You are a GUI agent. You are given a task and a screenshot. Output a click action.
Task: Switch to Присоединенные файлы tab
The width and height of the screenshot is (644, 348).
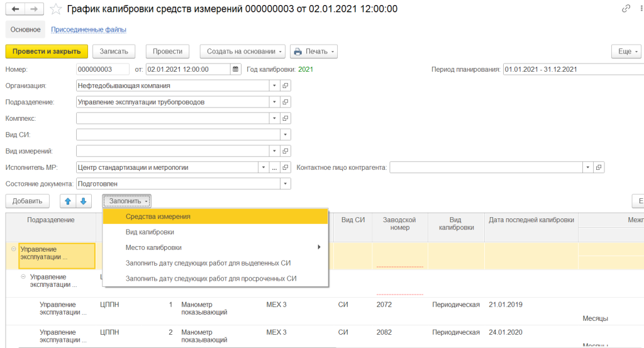(x=88, y=30)
